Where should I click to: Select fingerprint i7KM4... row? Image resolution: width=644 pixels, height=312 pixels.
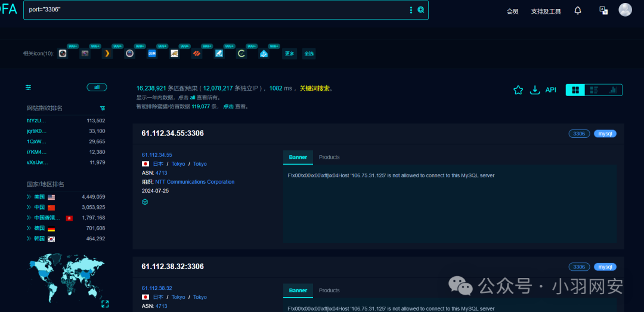tap(66, 152)
